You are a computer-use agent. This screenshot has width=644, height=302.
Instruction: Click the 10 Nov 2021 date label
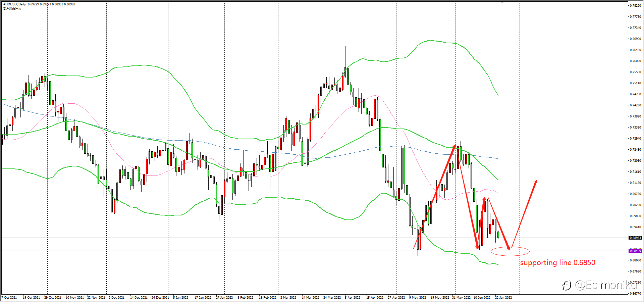(x=74, y=298)
